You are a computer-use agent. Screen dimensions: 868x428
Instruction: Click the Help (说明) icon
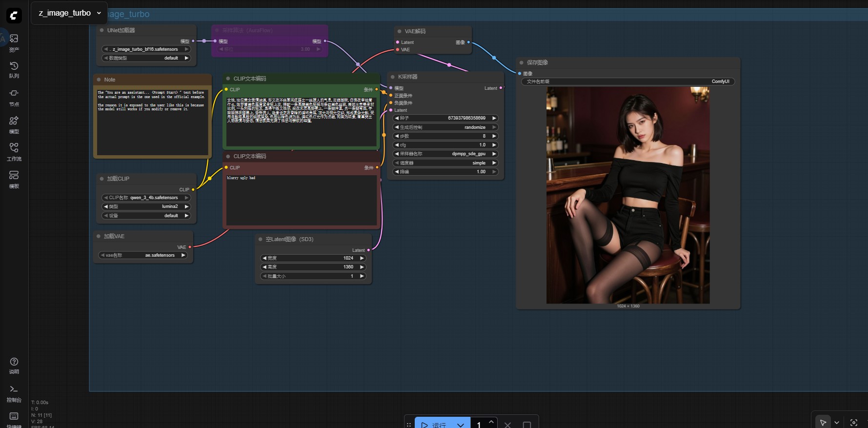(x=14, y=365)
